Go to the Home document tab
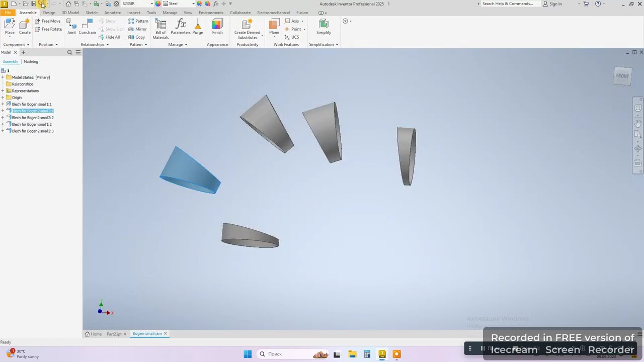This screenshot has width=644, height=362. 93,334
